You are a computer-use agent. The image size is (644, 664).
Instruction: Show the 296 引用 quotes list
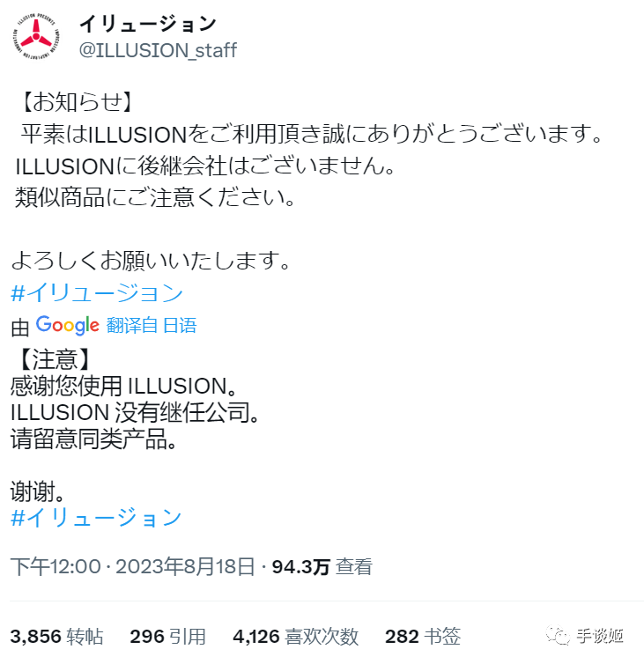coord(167,636)
